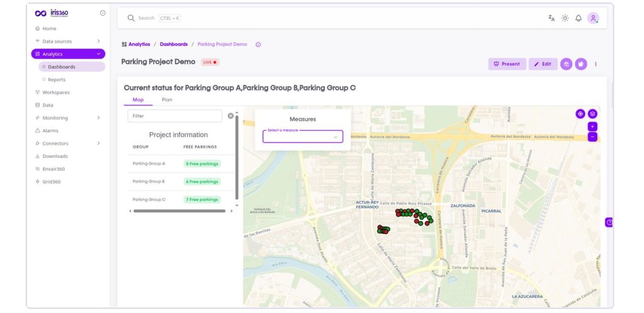Toggle the light/dark theme sun icon
This screenshot has width=644, height=313.
coord(565,18)
